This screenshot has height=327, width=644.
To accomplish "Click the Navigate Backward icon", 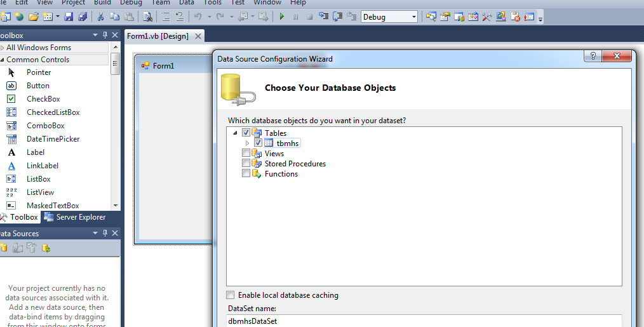I will pyautogui.click(x=243, y=17).
